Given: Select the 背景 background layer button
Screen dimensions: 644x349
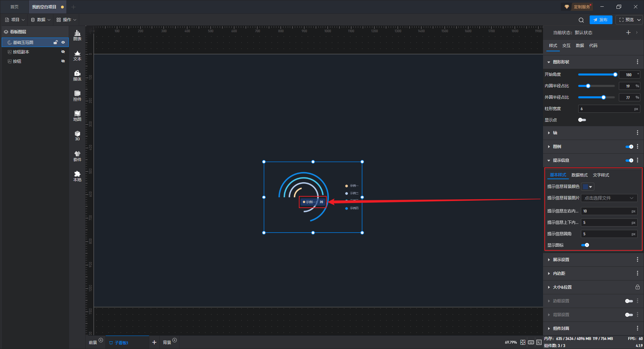Looking at the screenshot, I should (167, 342).
